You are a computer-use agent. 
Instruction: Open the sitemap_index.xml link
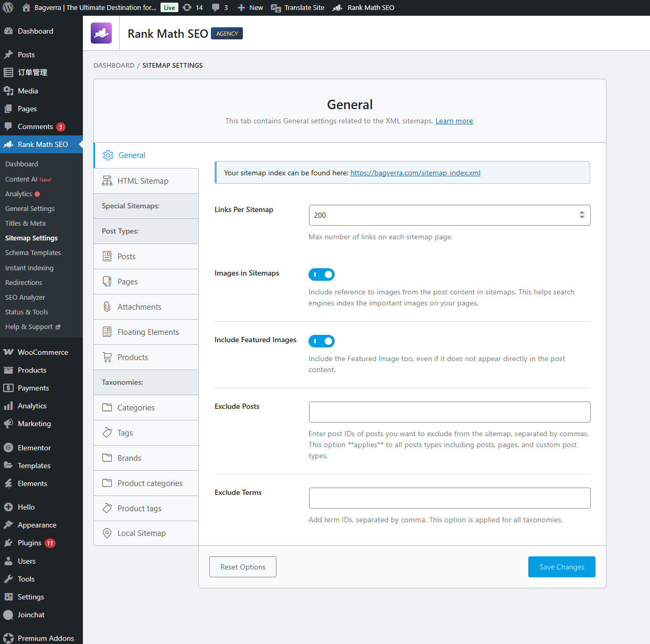click(x=415, y=172)
